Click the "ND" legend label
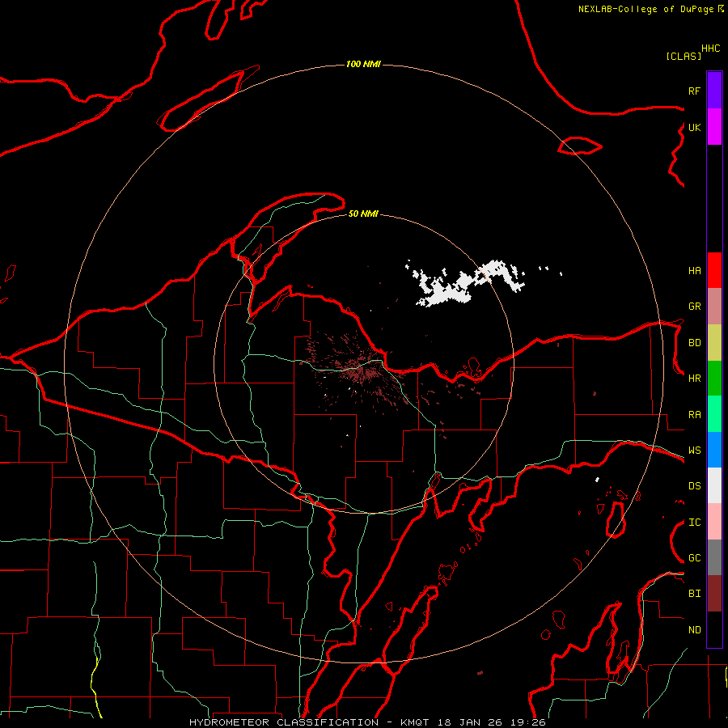 [x=694, y=630]
